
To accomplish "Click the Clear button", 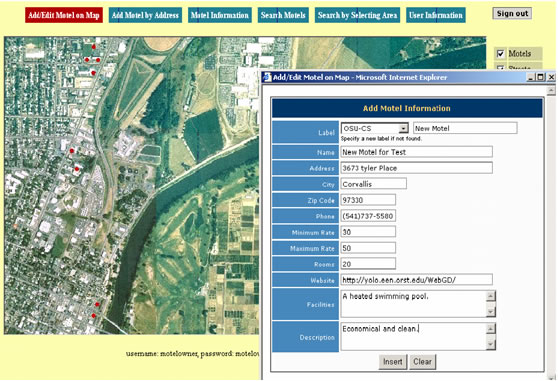I will [x=422, y=362].
